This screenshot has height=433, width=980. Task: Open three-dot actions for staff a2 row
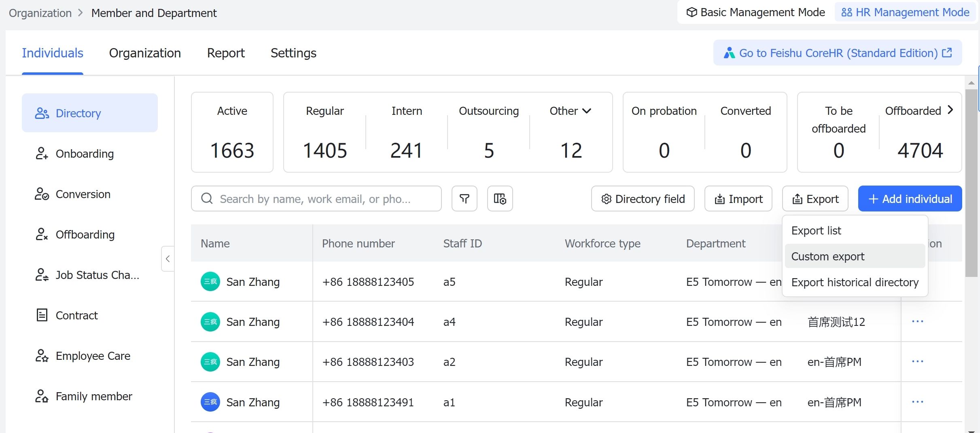click(x=917, y=361)
